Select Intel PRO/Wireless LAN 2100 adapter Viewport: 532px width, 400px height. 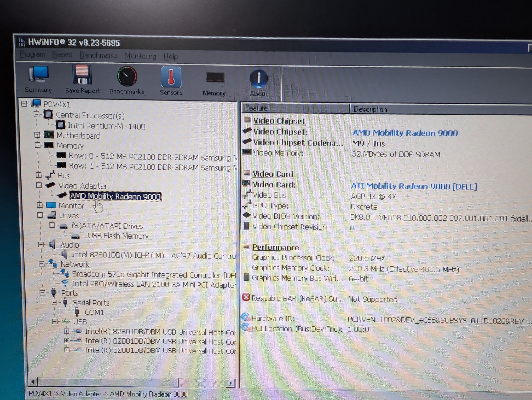pyautogui.click(x=154, y=284)
